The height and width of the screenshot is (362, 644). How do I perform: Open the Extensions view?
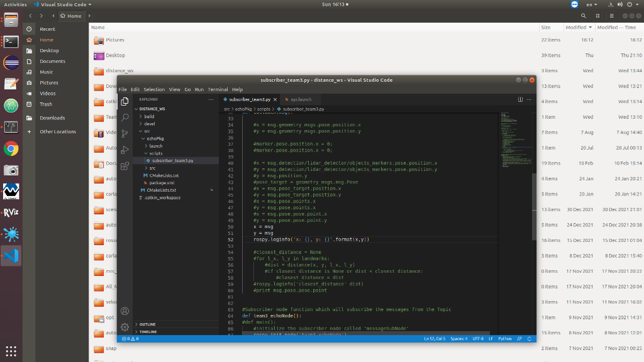click(x=125, y=166)
